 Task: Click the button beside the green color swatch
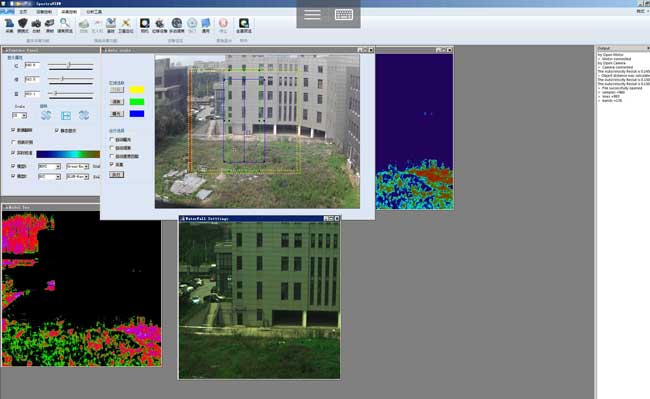point(117,102)
